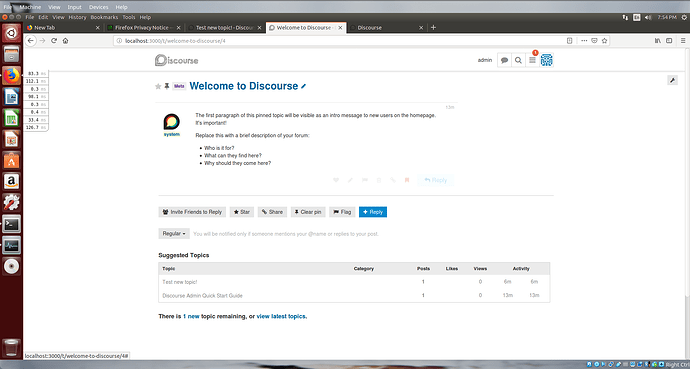Screen dimensions: 690x369
Task: Click the Flag button in topic footer
Action: [x=342, y=212]
